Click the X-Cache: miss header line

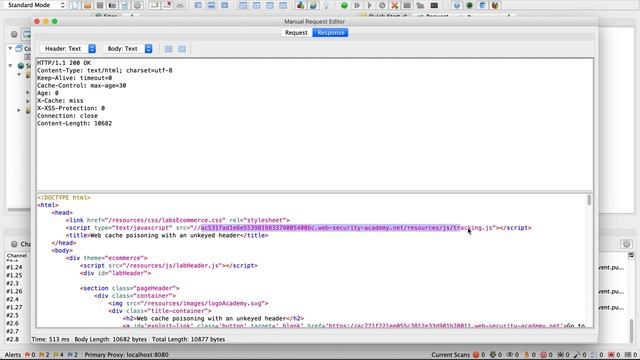(x=60, y=101)
